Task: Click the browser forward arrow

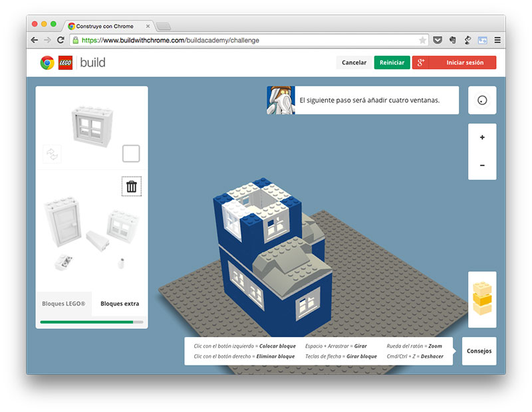Action: tap(47, 40)
